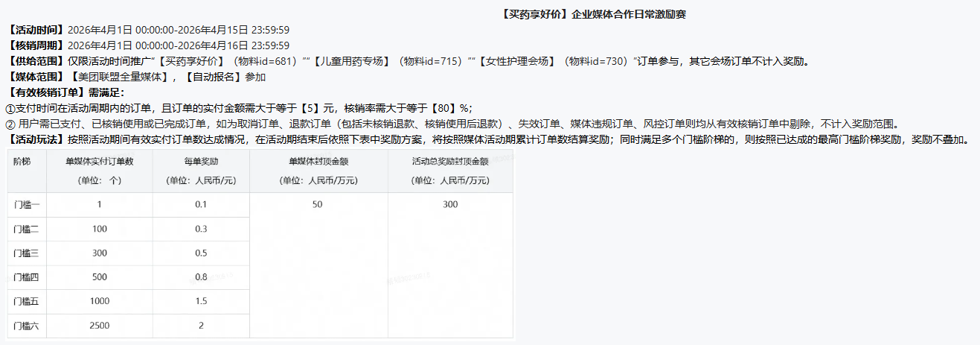Screen dimensions: 980x345
Task: Click the title 【买药享好价】企业媒体合作日常激励赛
Action: (593, 14)
